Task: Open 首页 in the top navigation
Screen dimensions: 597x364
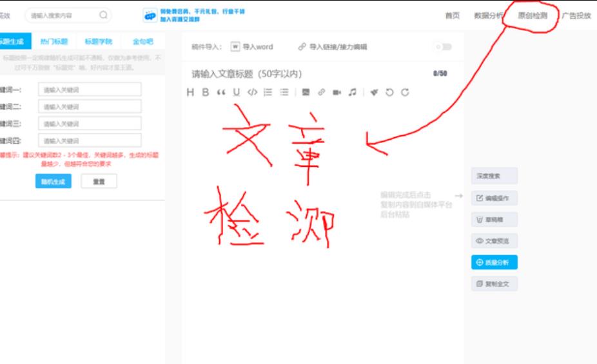Action: click(453, 15)
